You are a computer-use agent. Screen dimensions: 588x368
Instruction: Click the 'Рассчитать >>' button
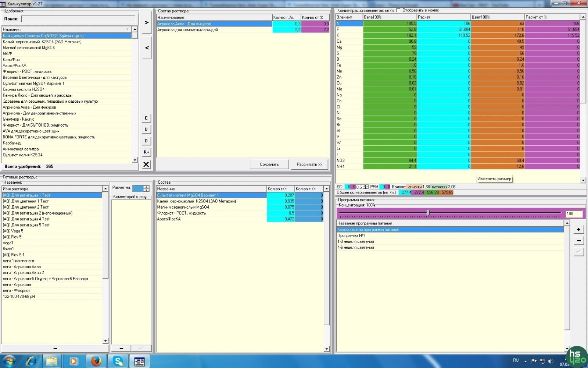pyautogui.click(x=309, y=164)
